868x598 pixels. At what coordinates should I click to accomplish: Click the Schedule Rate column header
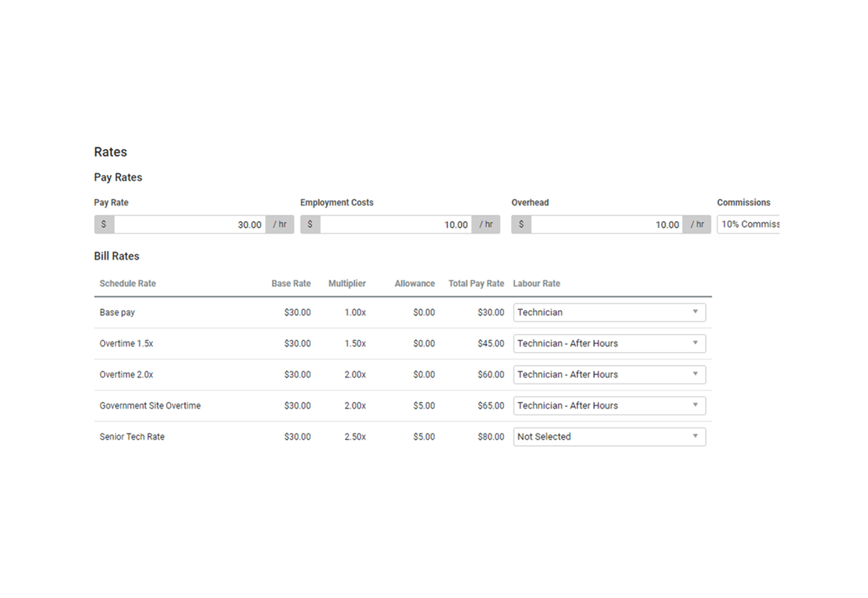pos(127,283)
